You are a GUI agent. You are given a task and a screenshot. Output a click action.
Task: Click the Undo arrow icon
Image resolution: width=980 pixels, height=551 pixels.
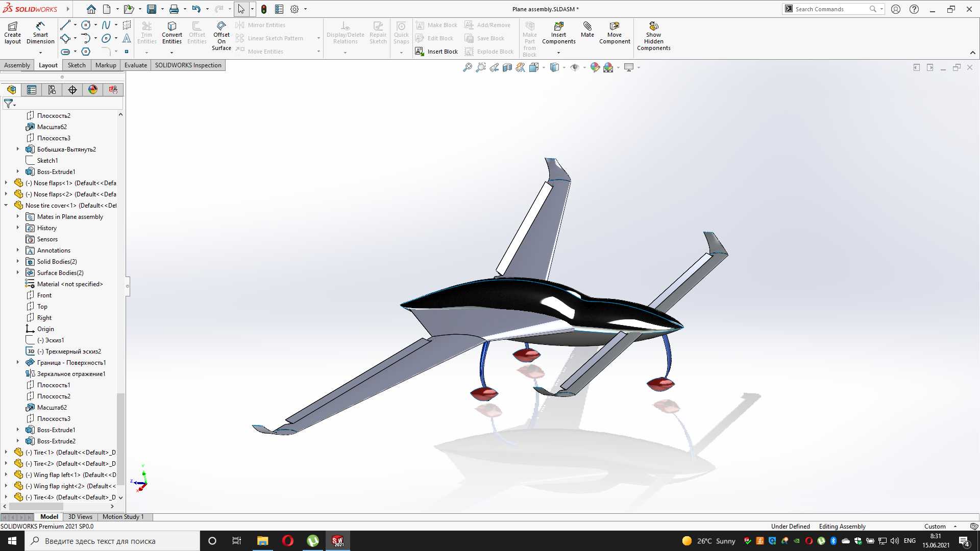197,9
